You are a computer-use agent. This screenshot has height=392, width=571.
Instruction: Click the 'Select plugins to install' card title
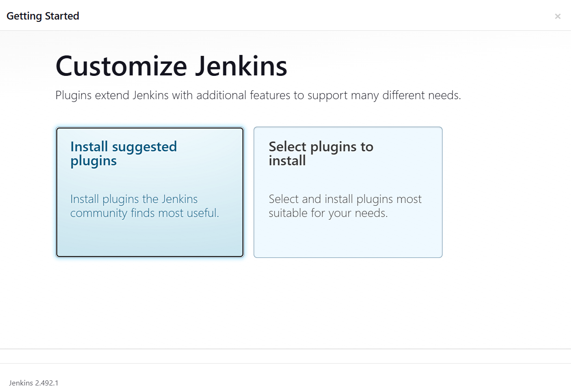click(x=321, y=154)
